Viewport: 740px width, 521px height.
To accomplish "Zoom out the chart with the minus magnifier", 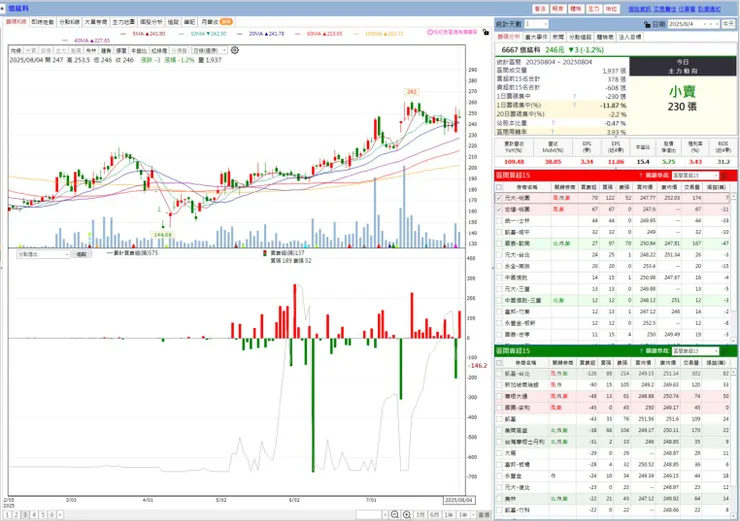I will [x=395, y=515].
